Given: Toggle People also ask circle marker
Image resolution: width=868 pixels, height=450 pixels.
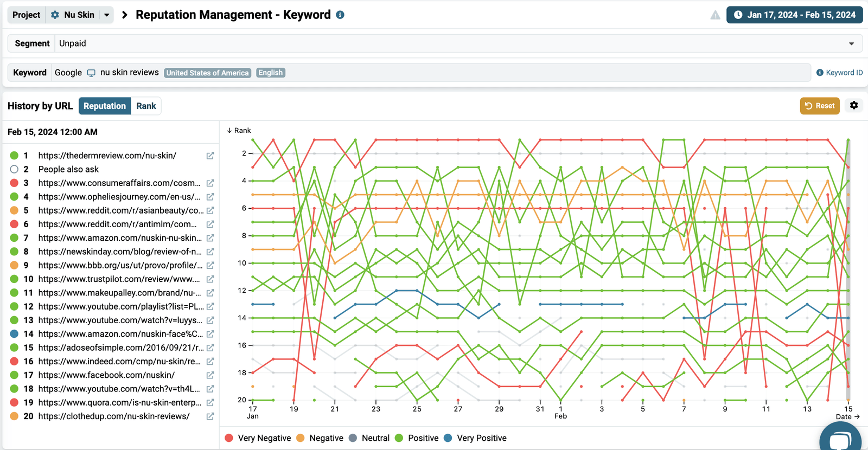Looking at the screenshot, I should point(14,169).
